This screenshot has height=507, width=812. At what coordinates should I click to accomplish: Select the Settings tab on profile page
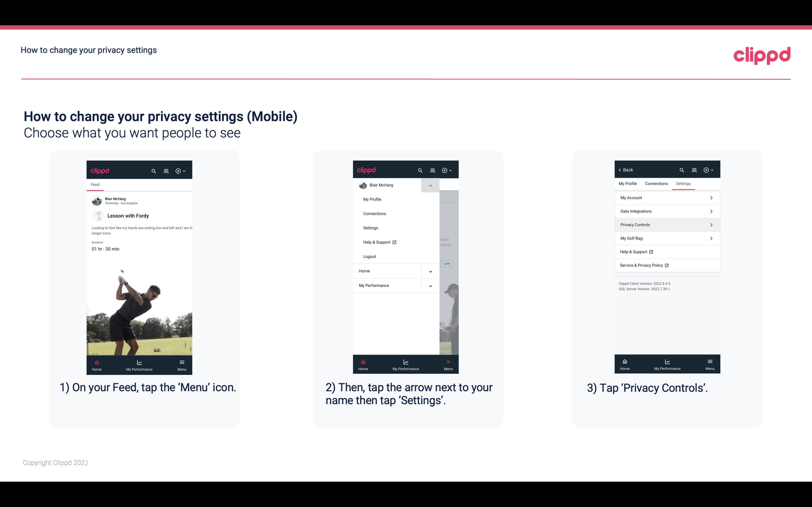click(x=683, y=183)
